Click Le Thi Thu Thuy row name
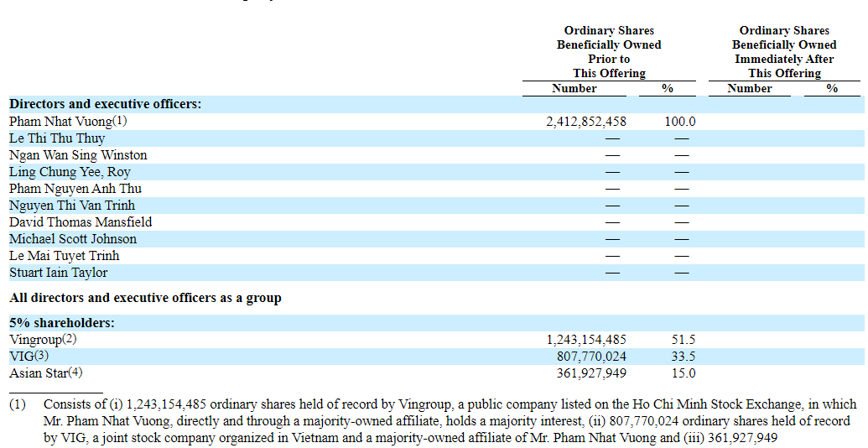The width and height of the screenshot is (868, 448). click(x=57, y=138)
